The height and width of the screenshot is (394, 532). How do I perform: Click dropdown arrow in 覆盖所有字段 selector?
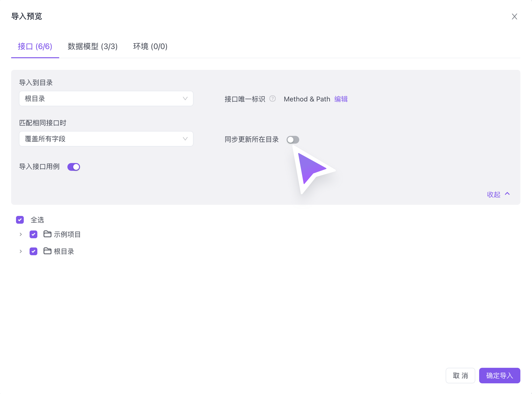(x=185, y=139)
